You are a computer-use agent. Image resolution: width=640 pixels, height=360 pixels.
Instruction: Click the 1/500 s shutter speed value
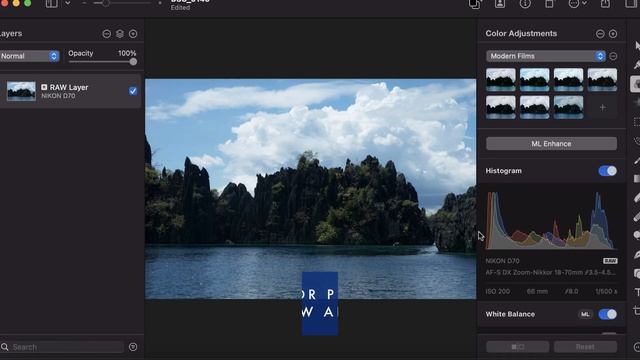pyautogui.click(x=606, y=291)
